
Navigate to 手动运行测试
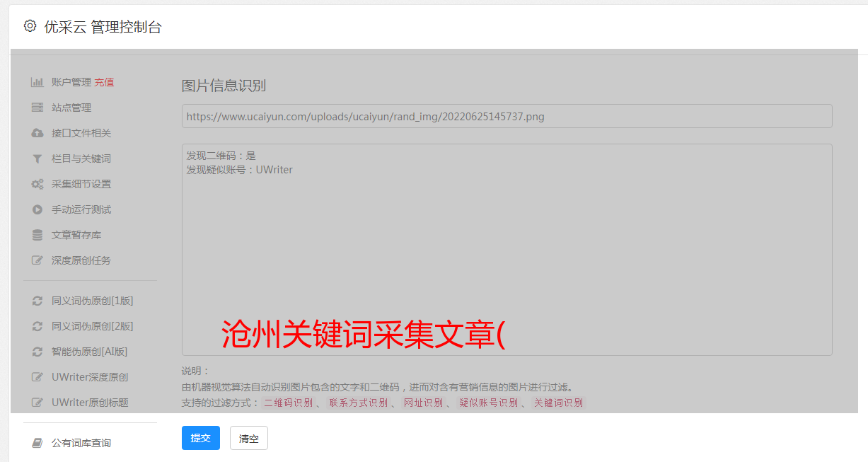pyautogui.click(x=81, y=209)
